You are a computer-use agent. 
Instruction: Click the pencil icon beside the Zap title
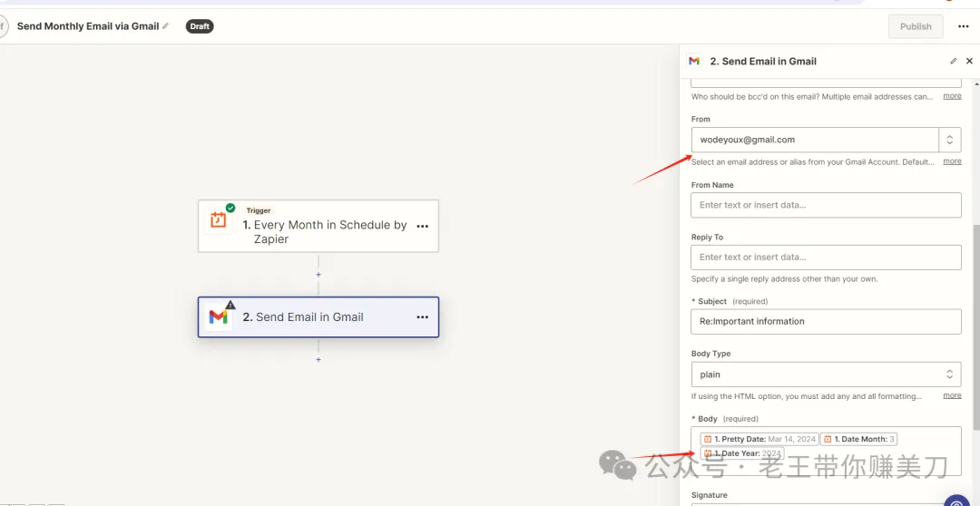tap(166, 26)
